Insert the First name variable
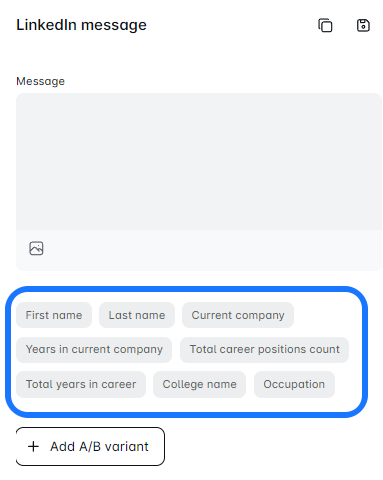 [x=54, y=315]
